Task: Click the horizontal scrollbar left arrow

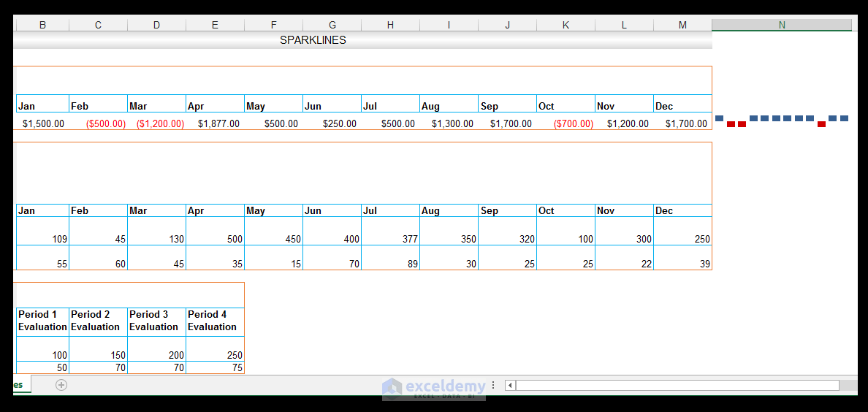Action: pyautogui.click(x=510, y=385)
